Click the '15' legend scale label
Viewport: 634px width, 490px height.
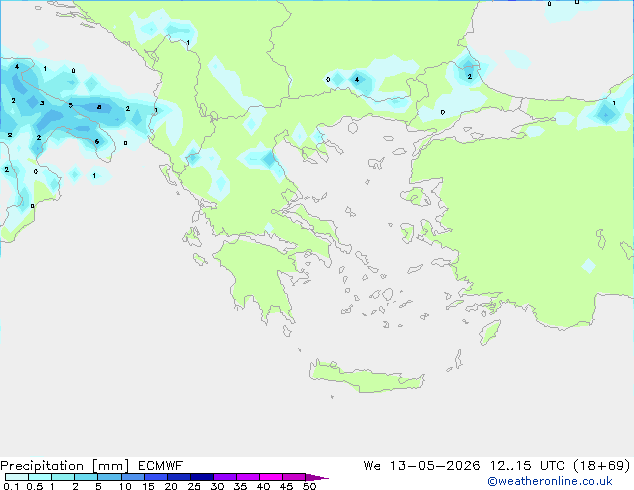click(148, 486)
